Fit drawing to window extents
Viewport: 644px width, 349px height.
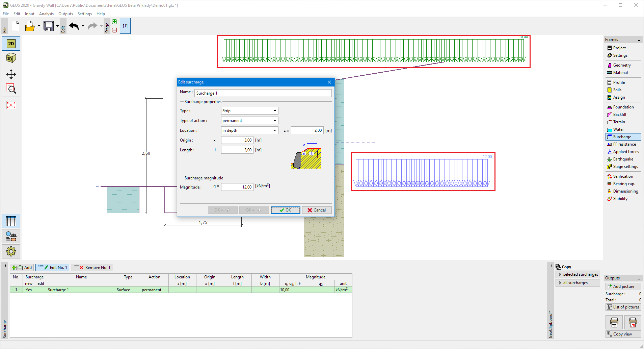tap(11, 105)
